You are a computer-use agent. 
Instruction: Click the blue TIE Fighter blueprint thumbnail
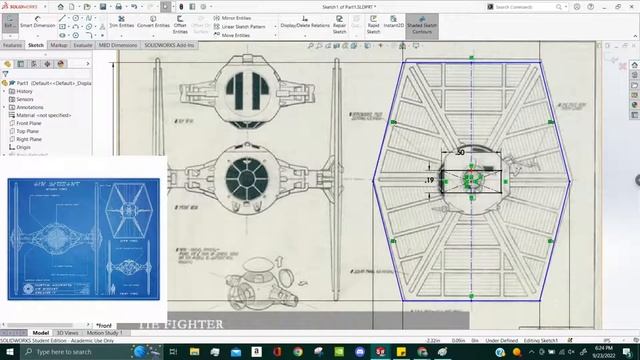coord(84,239)
